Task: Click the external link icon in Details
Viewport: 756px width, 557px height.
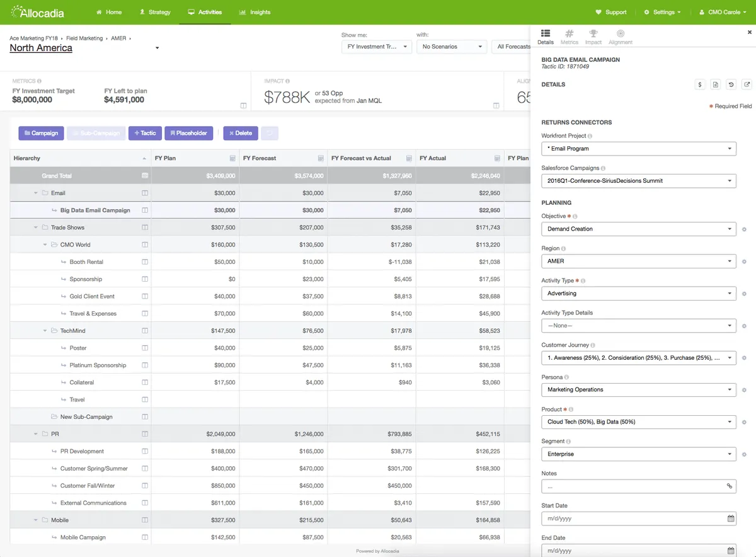Action: 747,84
